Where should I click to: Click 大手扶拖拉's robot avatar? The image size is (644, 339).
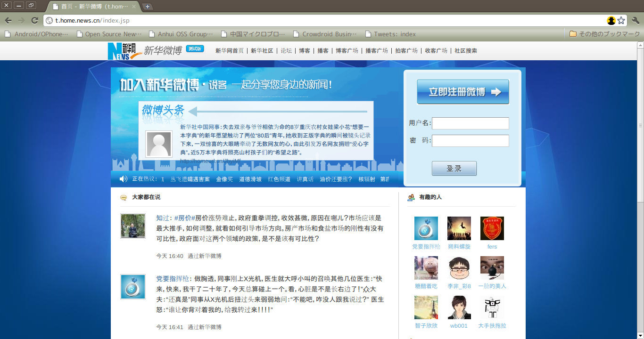492,307
